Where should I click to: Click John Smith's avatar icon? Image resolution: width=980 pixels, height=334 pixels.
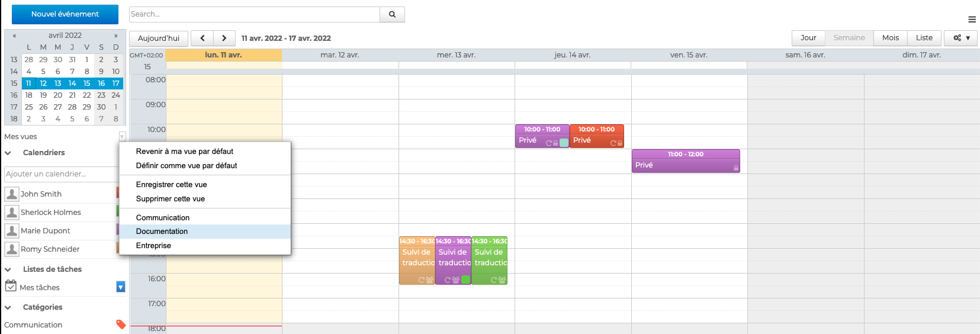click(12, 194)
